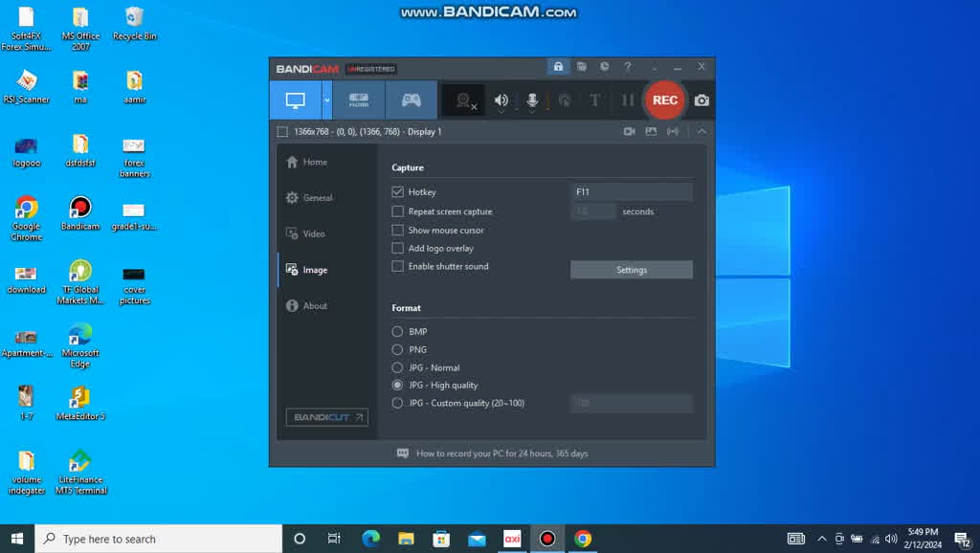
Task: Enable Repeat screen capture
Action: (398, 211)
